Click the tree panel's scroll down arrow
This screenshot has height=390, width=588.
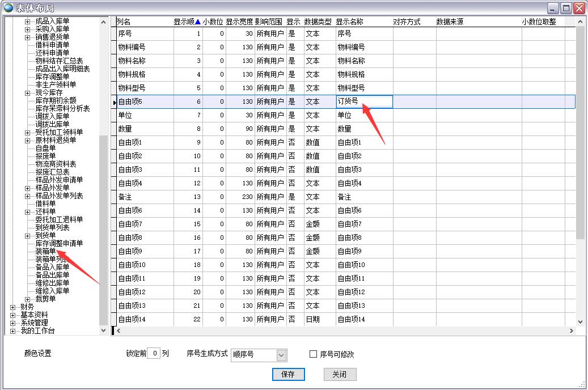click(x=103, y=330)
